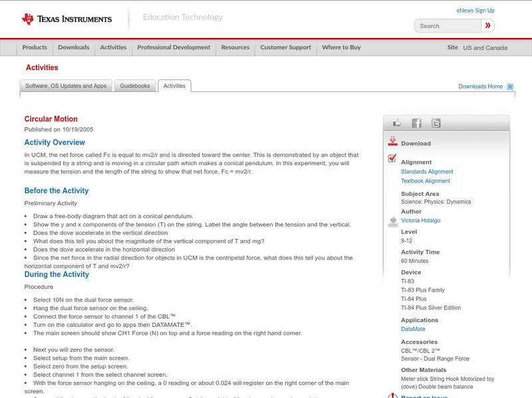The image size is (532, 398).
Task: Submit the search with the red arrow button
Action: 489,25
